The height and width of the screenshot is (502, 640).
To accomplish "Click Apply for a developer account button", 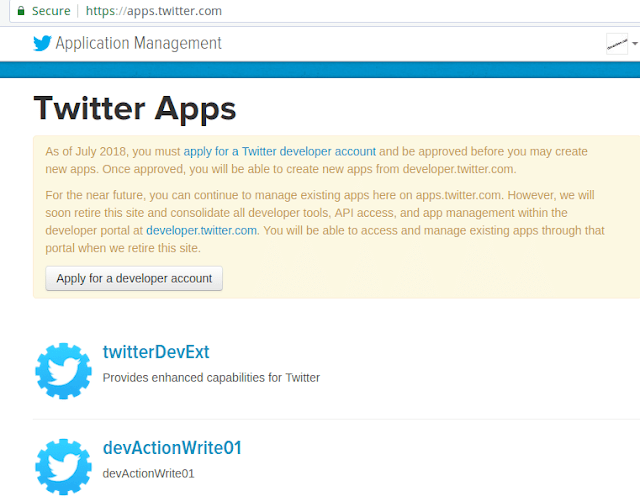I will click(x=134, y=278).
